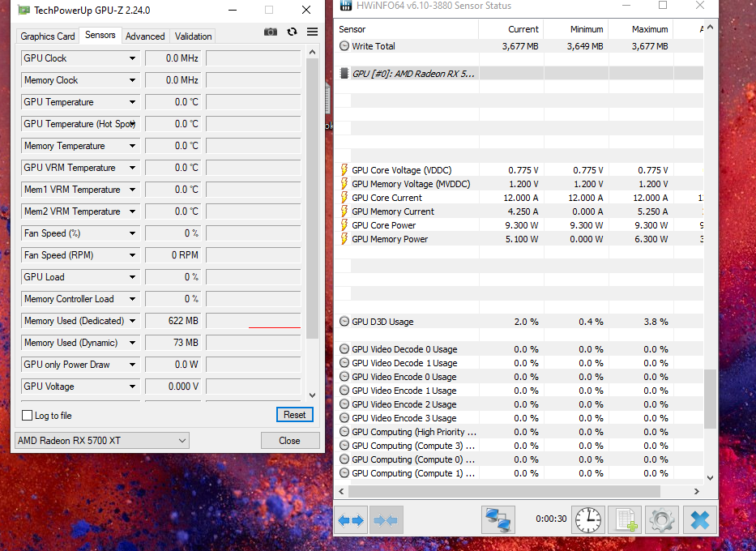This screenshot has height=551, width=756.
Task: Select GPU Computing (Compute 3) row
Action: [519, 446]
